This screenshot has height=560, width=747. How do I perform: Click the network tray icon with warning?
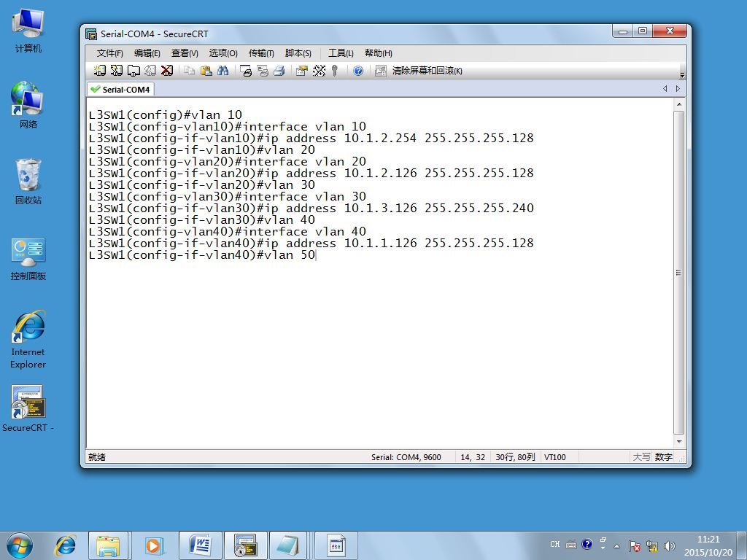tap(651, 546)
